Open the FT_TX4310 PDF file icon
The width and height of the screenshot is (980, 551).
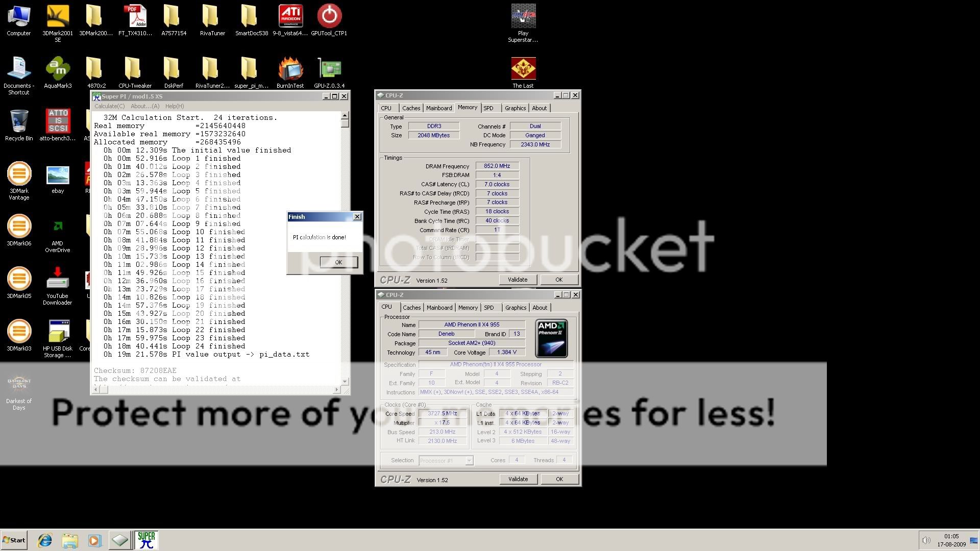[135, 20]
